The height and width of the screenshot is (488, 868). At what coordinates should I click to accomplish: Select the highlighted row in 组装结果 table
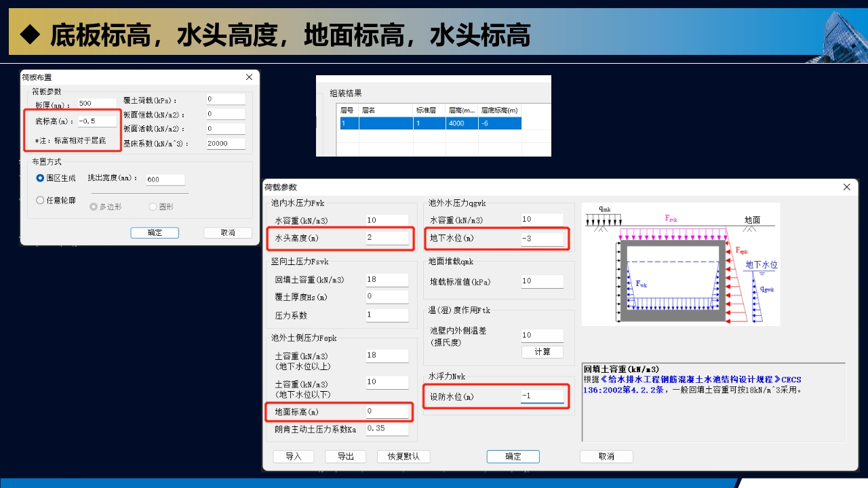[431, 123]
